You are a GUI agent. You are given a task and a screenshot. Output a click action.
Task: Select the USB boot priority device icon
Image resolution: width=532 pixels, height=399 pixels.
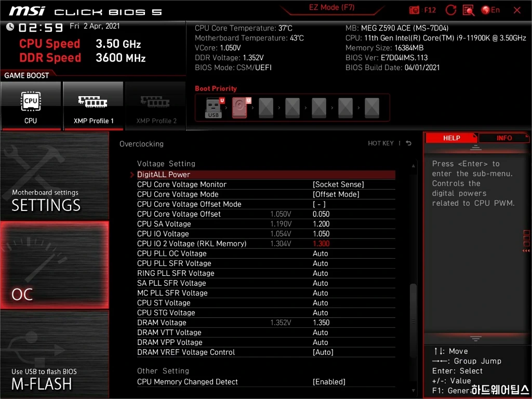point(214,108)
